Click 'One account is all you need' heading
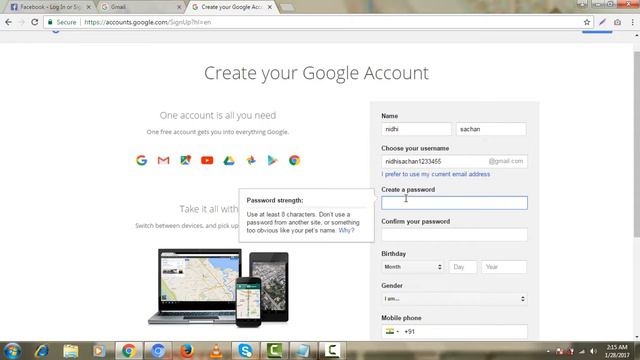Screen dimensions: 640x360 (x=218, y=116)
